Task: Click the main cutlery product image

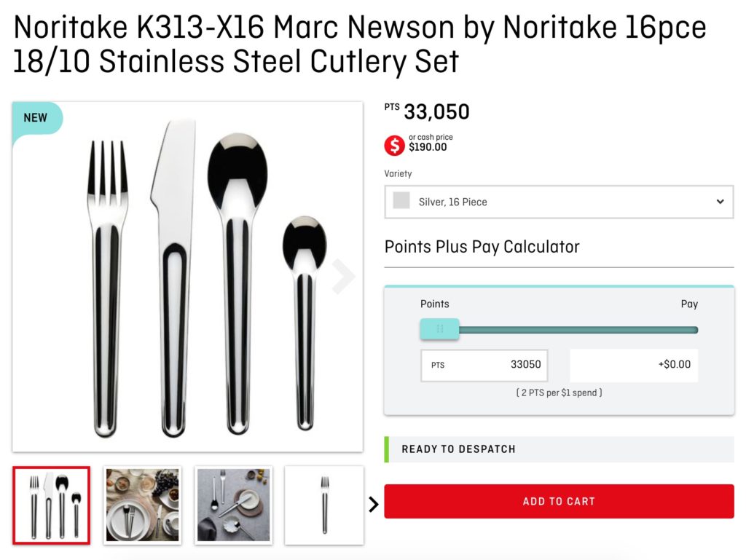Action: [187, 277]
